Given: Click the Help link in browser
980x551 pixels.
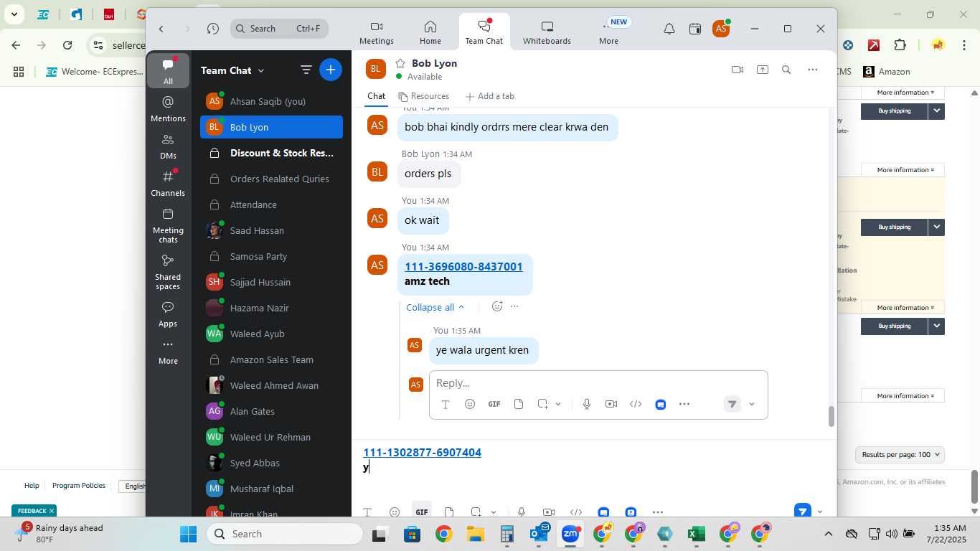Looking at the screenshot, I should pyautogui.click(x=32, y=486).
